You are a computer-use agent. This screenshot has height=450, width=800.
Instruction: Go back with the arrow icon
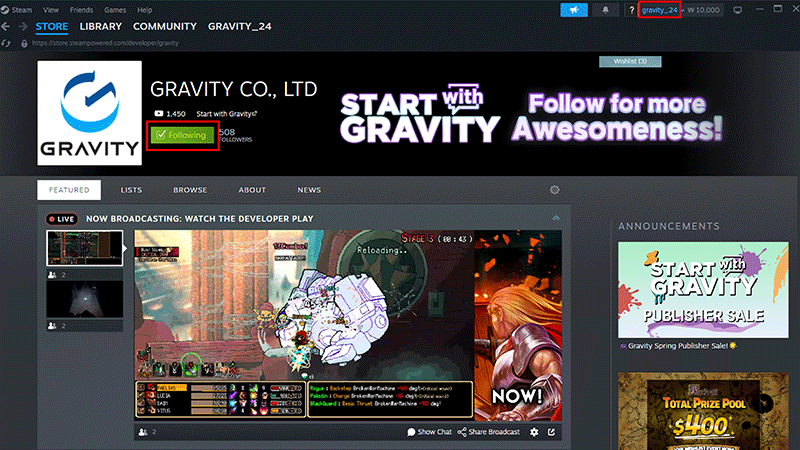point(6,27)
